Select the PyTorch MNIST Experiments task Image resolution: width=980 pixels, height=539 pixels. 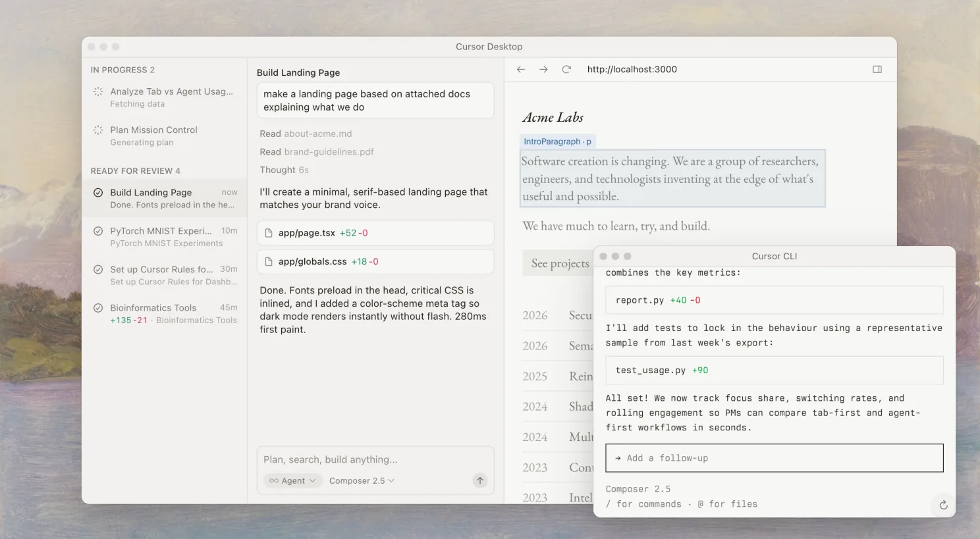165,237
